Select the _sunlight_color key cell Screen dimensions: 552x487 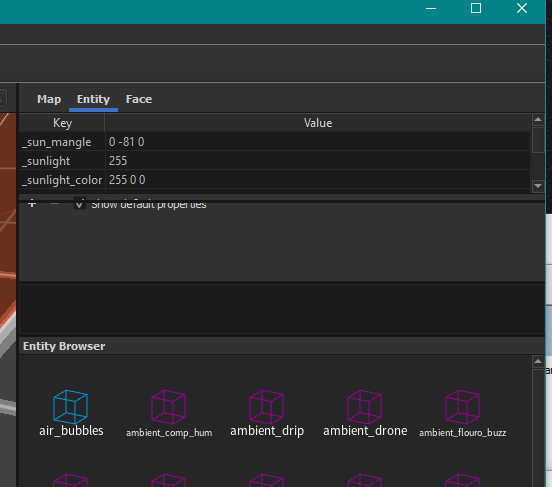[x=62, y=180]
